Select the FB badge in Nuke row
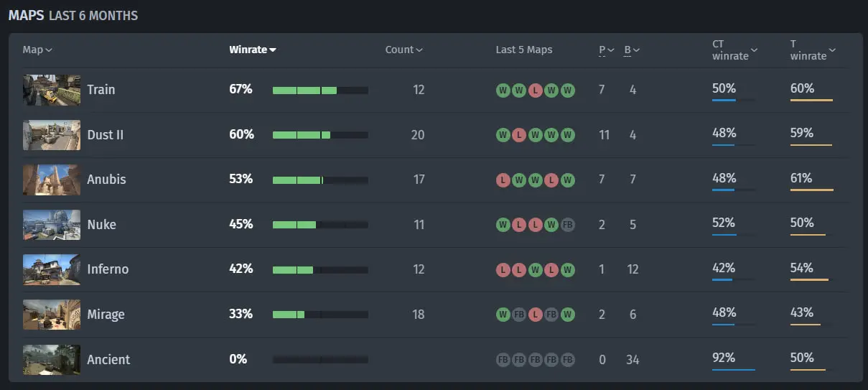This screenshot has height=390, width=868. (x=567, y=225)
